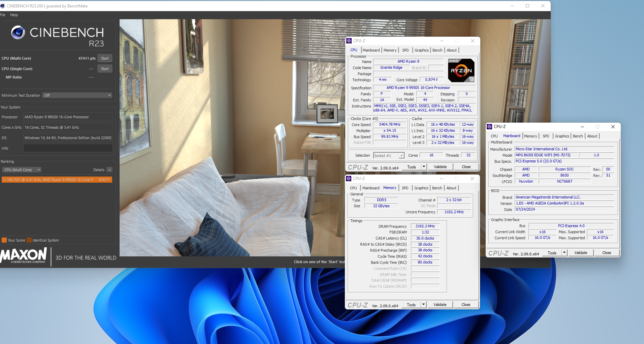Open the Help menu in Cinebench

[x=14, y=15]
